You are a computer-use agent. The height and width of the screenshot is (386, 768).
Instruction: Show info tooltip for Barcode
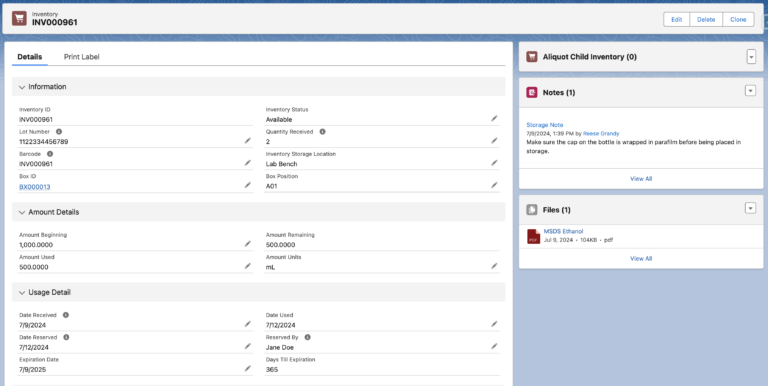pyautogui.click(x=50, y=154)
